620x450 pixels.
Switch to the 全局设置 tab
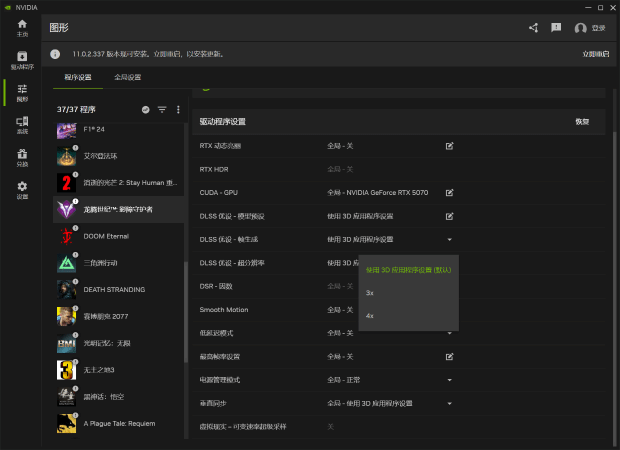pyautogui.click(x=128, y=77)
